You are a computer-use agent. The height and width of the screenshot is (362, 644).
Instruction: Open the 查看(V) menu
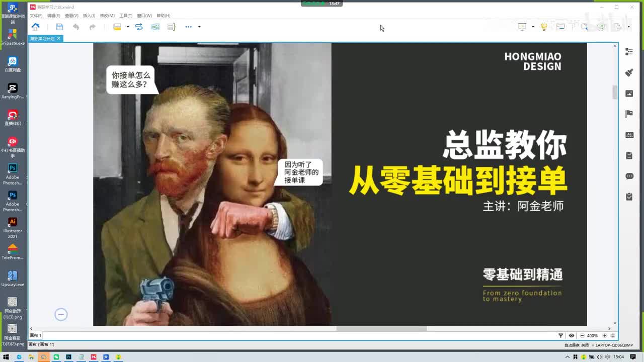71,16
